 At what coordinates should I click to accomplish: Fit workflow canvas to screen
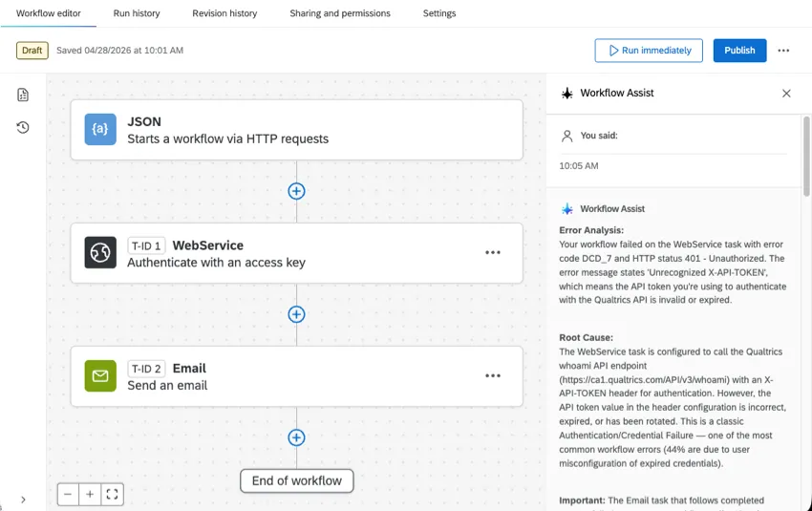112,495
